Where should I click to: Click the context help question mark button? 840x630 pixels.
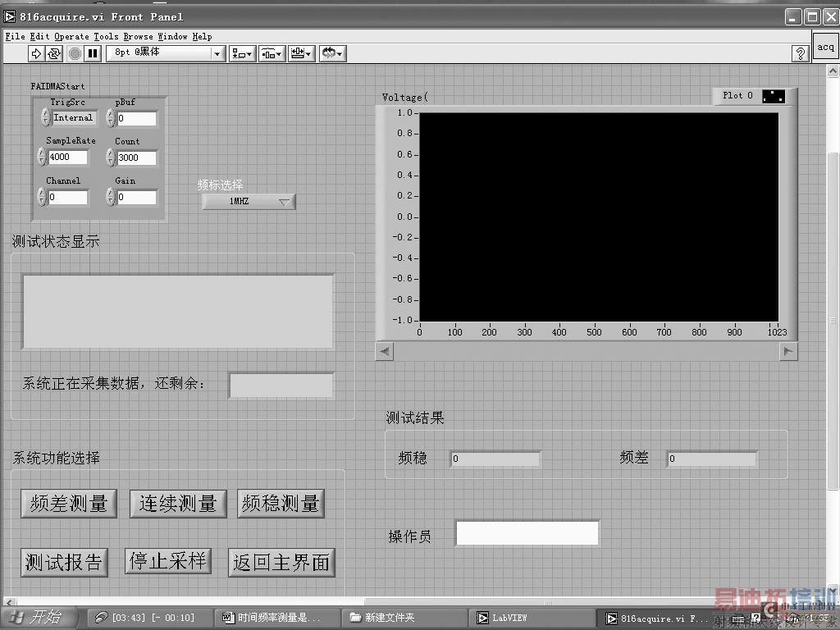(801, 53)
